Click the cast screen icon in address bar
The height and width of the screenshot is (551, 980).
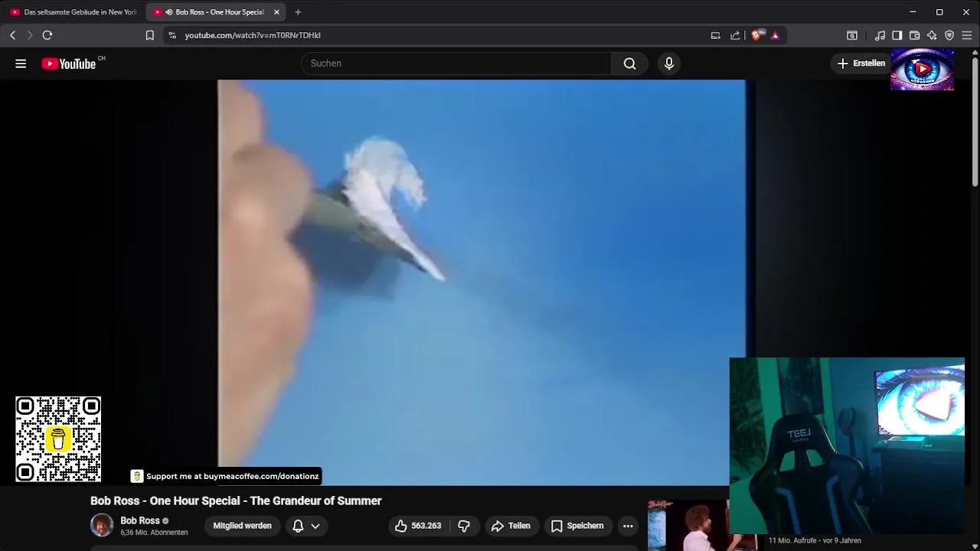716,35
